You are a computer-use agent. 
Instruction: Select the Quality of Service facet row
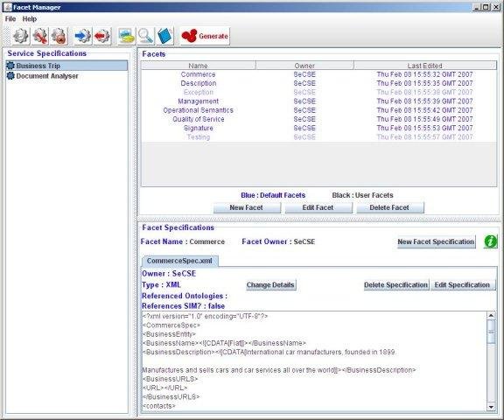[x=318, y=119]
